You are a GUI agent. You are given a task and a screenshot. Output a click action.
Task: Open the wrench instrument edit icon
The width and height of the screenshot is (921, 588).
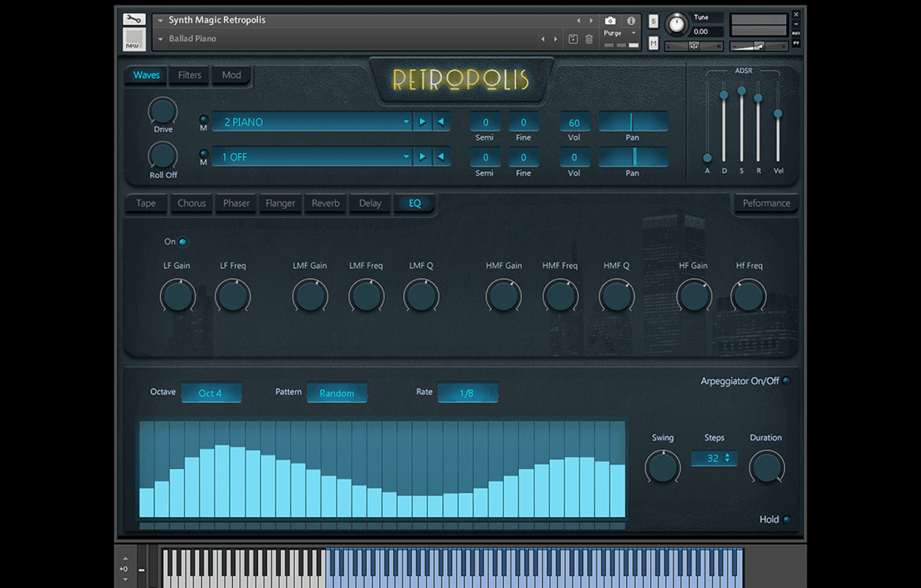tap(134, 20)
